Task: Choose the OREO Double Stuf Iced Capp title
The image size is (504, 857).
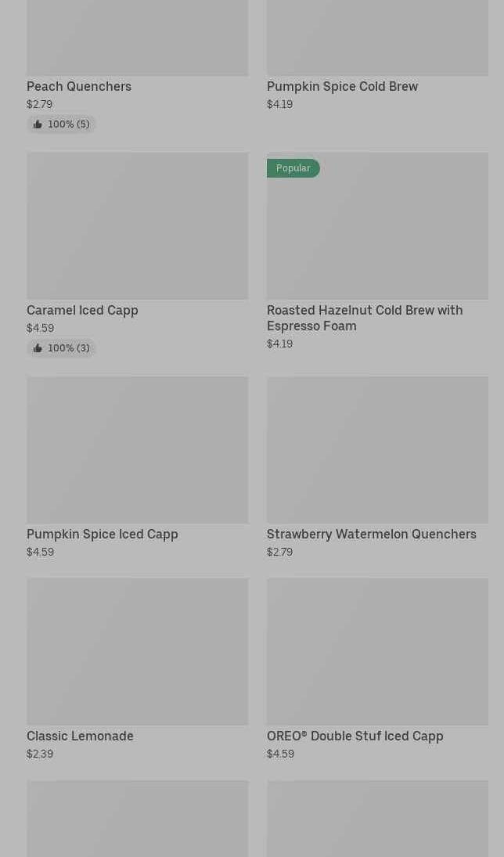Action: tap(355, 736)
